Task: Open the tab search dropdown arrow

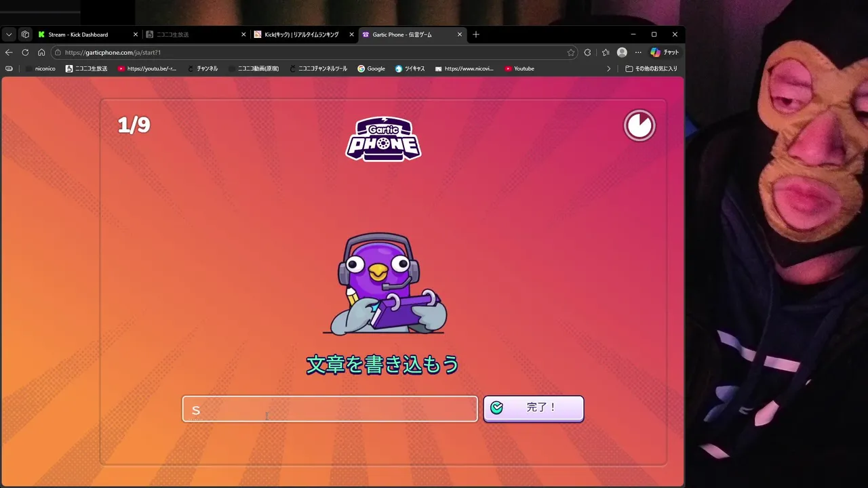Action: coord(9,35)
